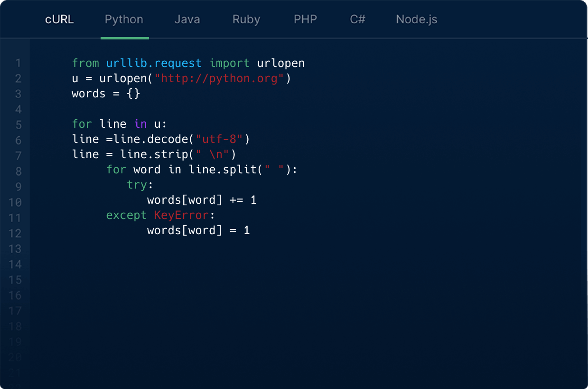This screenshot has width=588, height=389.
Task: Click the urlopen import statement
Action: [x=187, y=63]
